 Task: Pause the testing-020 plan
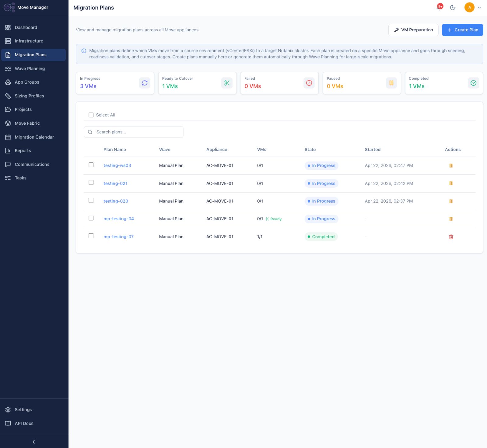(451, 201)
